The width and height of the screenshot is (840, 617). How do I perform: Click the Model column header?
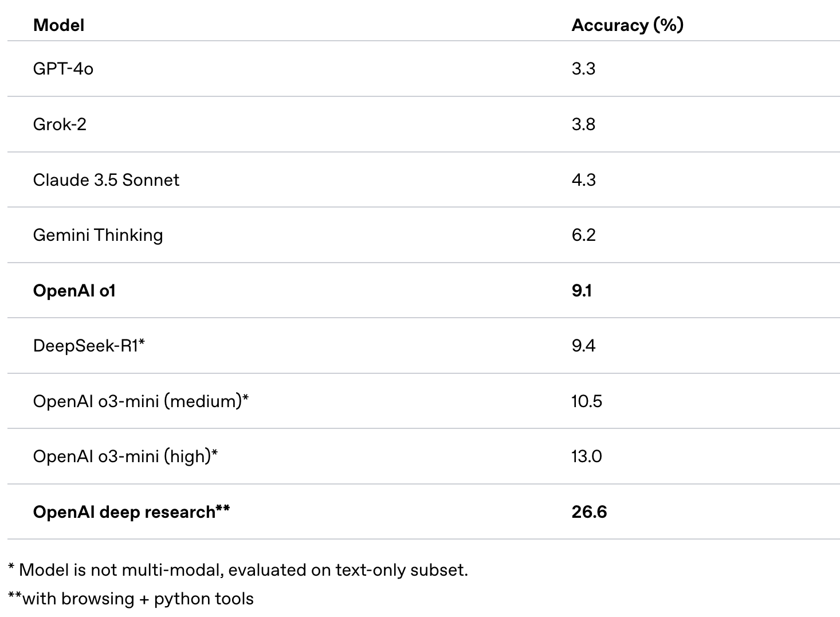58,25
